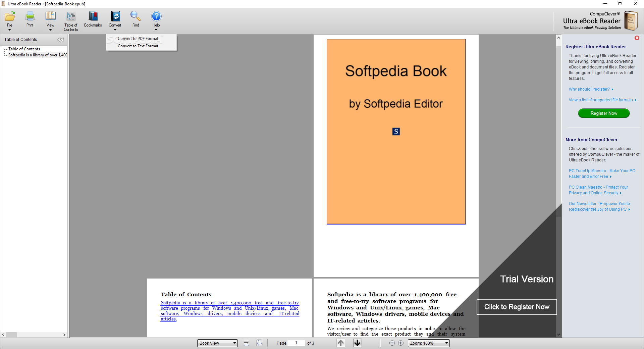Click the fit width icon in status bar

[x=247, y=343]
